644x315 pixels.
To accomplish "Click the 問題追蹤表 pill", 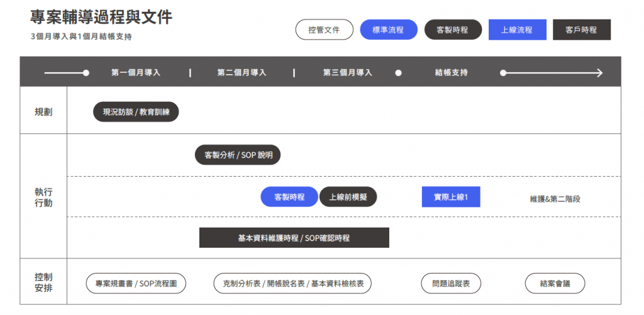I will 451,284.
